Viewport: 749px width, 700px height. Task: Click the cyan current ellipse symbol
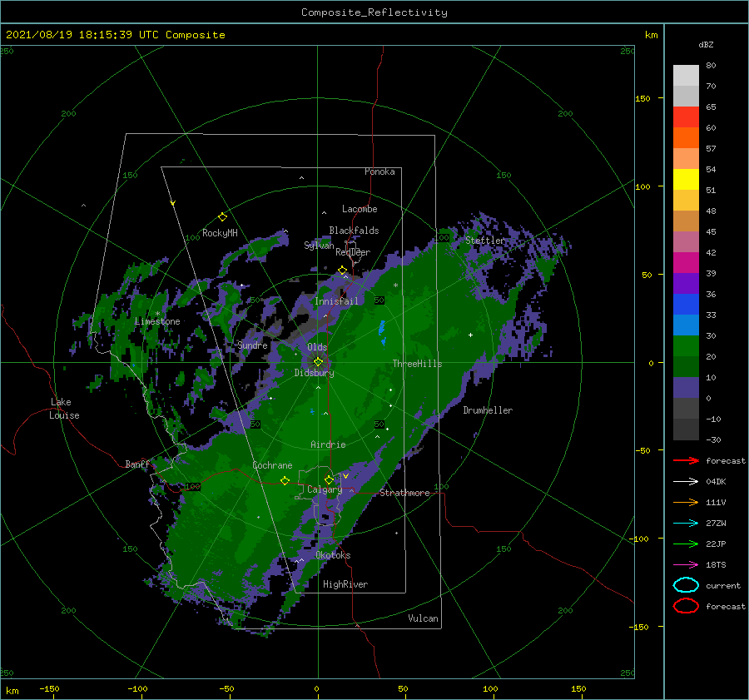pos(686,585)
